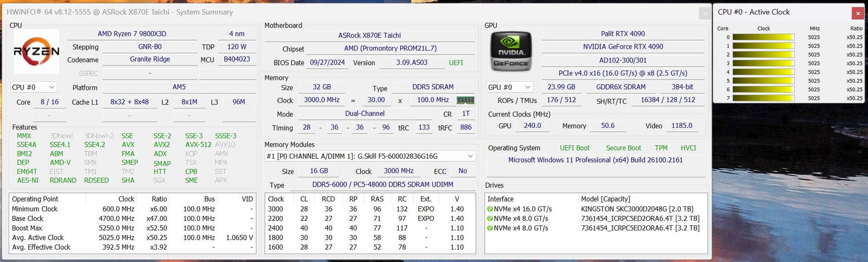Image resolution: width=868 pixels, height=262 pixels.
Task: Click the NVIDIA GeForce logo image
Action: 511,51
